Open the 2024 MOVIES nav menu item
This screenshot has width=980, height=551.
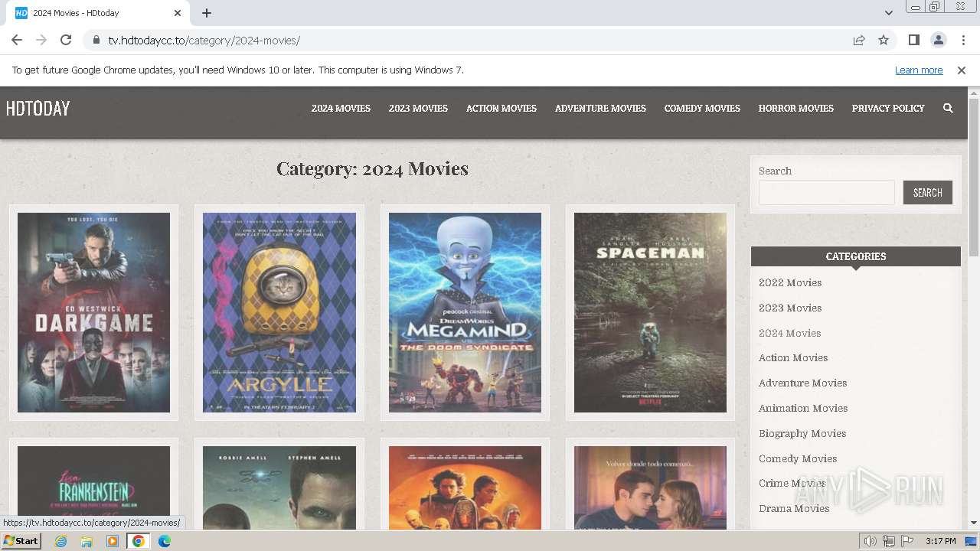pyautogui.click(x=341, y=109)
